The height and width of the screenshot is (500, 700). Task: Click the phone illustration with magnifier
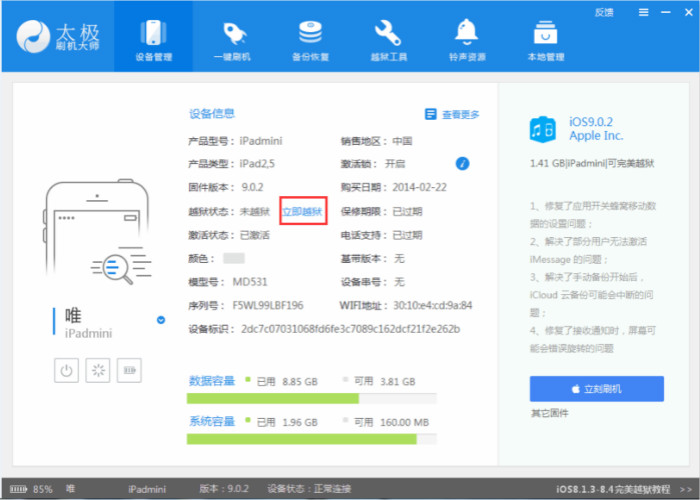pos(98,232)
